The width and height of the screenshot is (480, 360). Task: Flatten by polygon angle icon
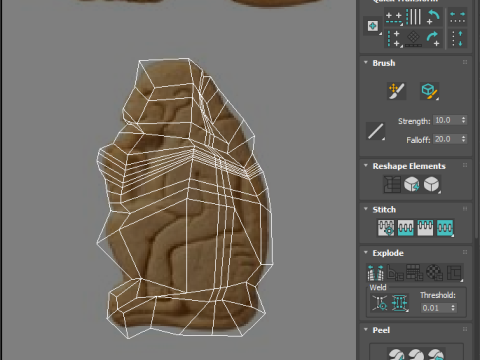[395, 273]
